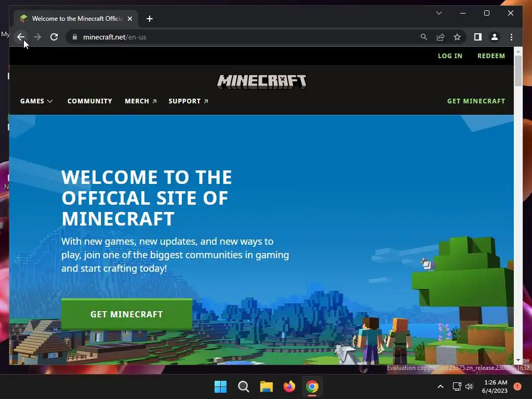Open the COMMUNITY menu item
Image resolution: width=532 pixels, height=399 pixels.
[89, 101]
